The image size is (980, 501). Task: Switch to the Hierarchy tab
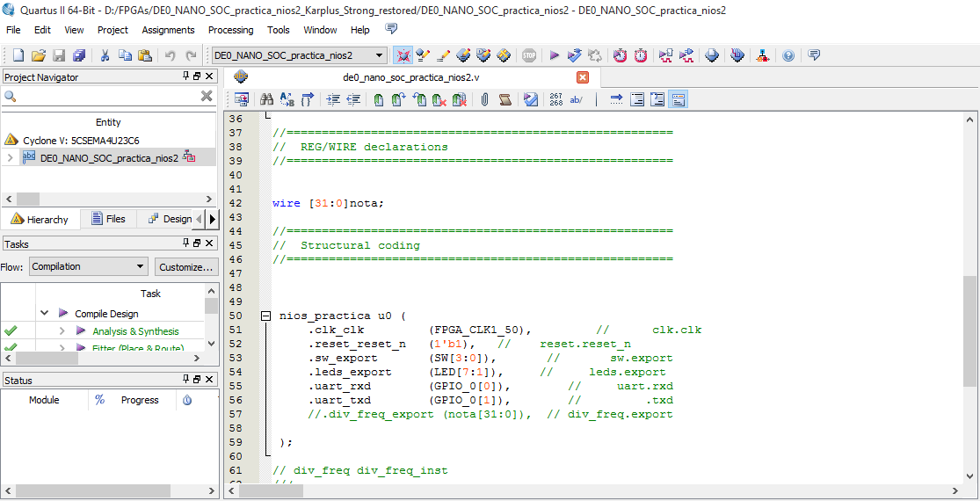click(40, 219)
